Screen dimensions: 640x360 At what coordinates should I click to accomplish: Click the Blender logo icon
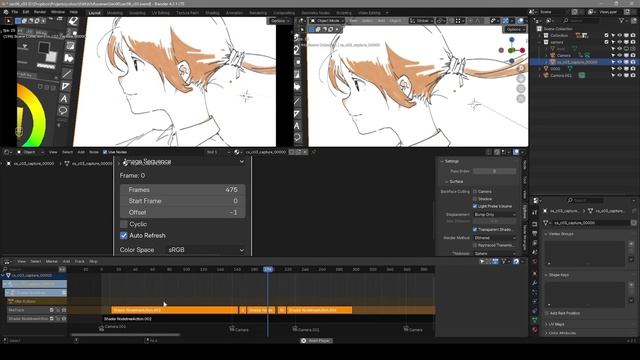5,12
